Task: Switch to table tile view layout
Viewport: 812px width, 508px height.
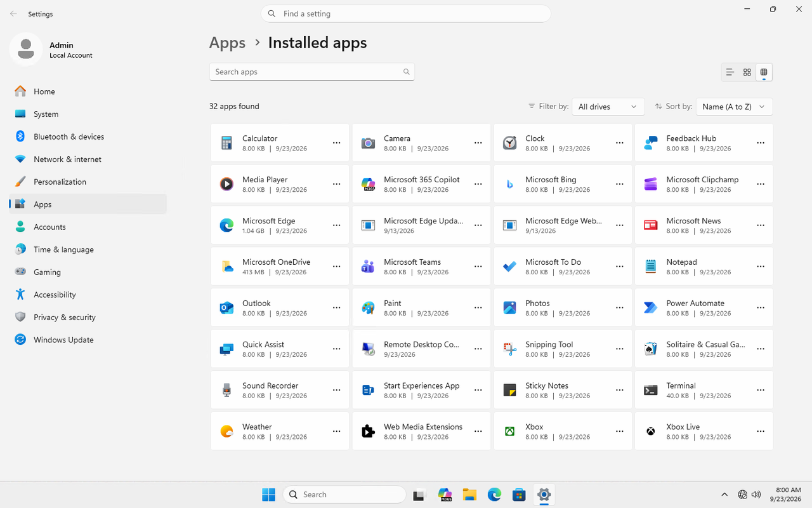Action: pos(764,72)
